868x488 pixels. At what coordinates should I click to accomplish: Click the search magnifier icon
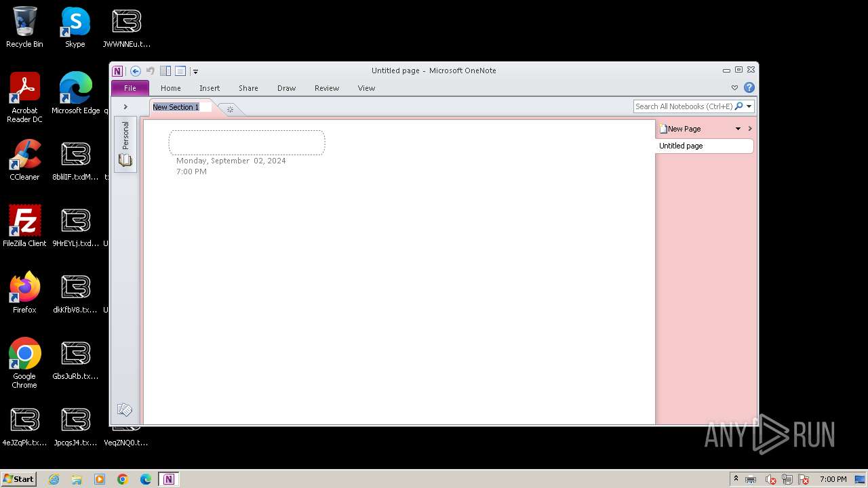tap(739, 106)
